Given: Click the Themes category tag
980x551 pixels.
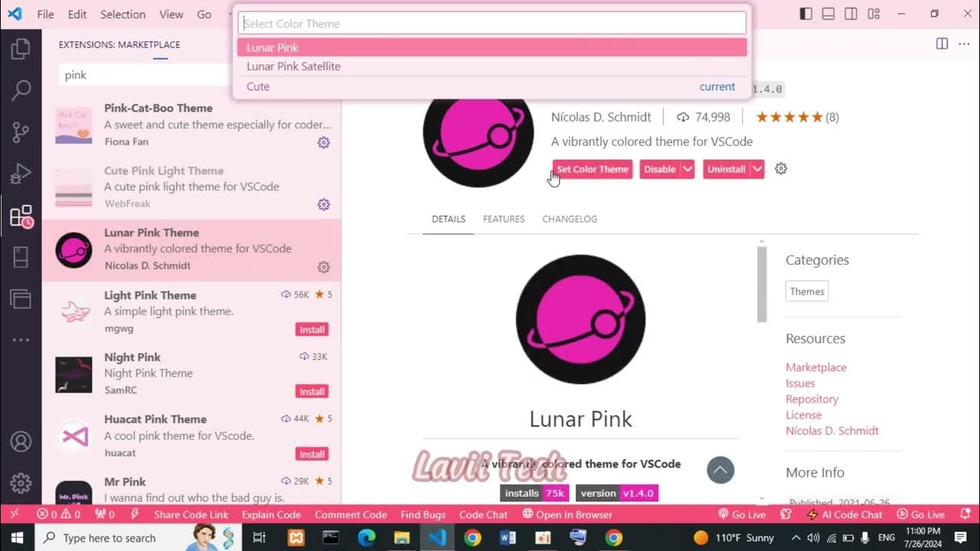Looking at the screenshot, I should click(807, 292).
